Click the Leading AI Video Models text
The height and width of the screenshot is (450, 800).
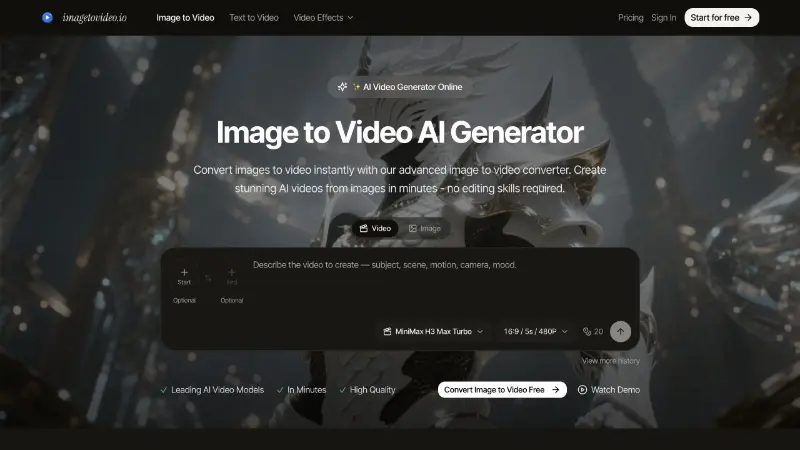click(x=217, y=390)
